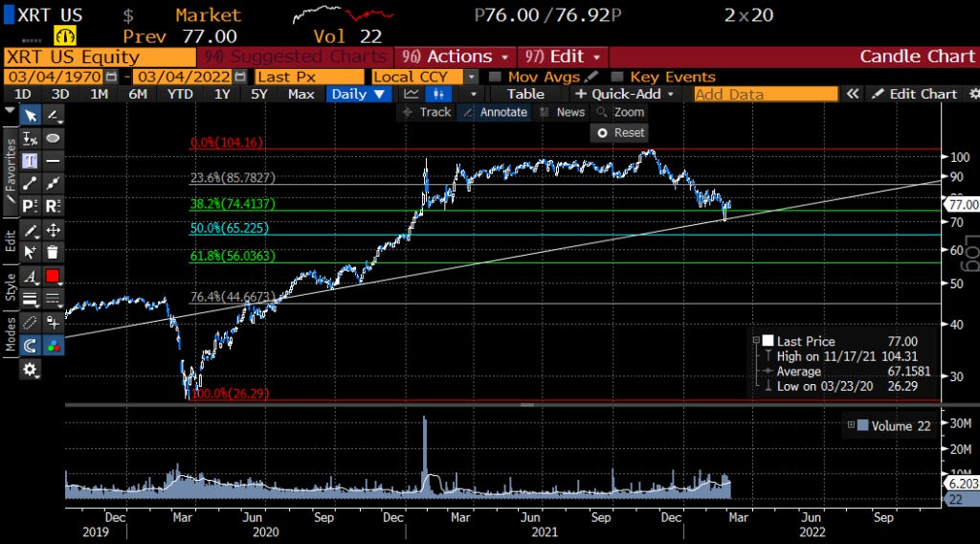
Task: Select the text annotation tool
Action: point(30,161)
